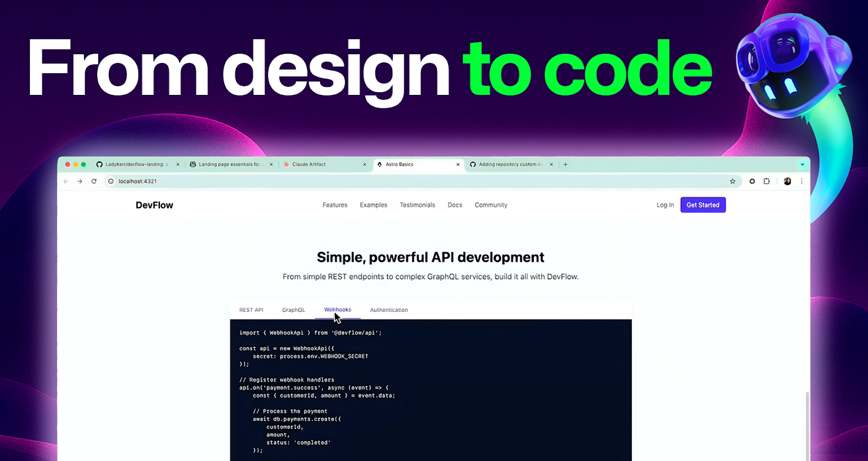
Task: Open the Testimonials nav link
Action: [417, 205]
